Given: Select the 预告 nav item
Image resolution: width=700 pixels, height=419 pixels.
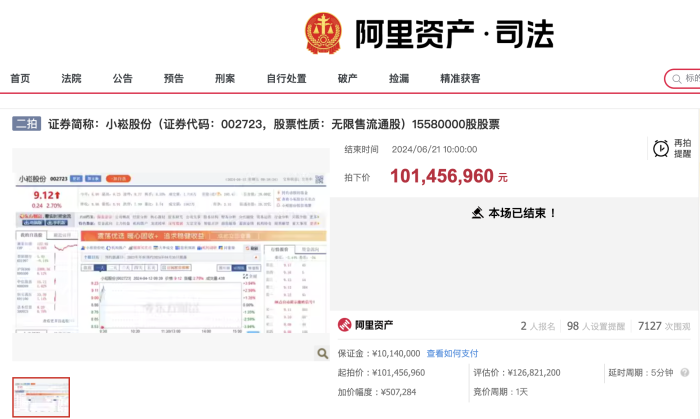Looking at the screenshot, I should [174, 79].
